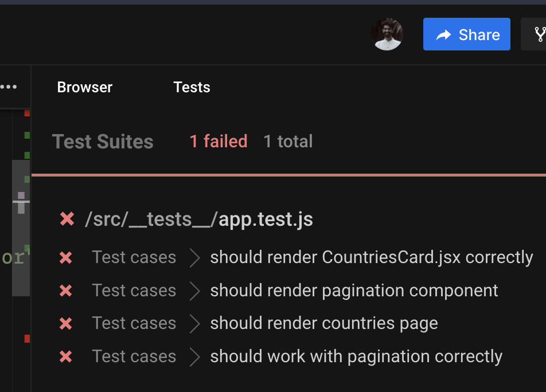Click the red failure icon beside app.test.js
Viewport: 546px width, 392px height.
(x=67, y=219)
